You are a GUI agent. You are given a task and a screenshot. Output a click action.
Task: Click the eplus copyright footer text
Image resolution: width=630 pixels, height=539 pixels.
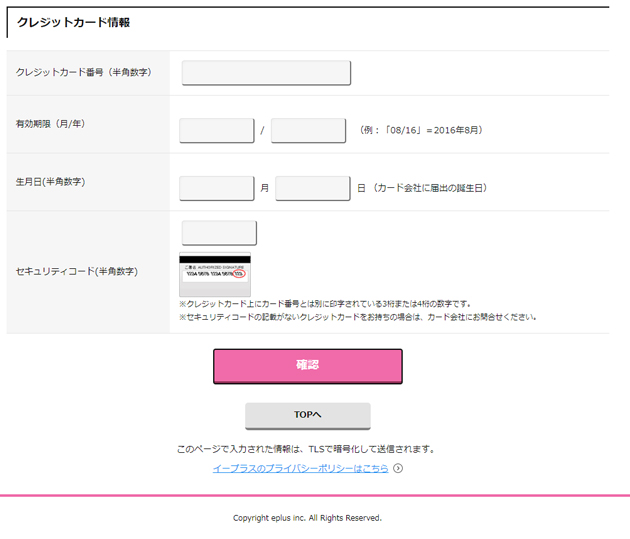(x=307, y=518)
